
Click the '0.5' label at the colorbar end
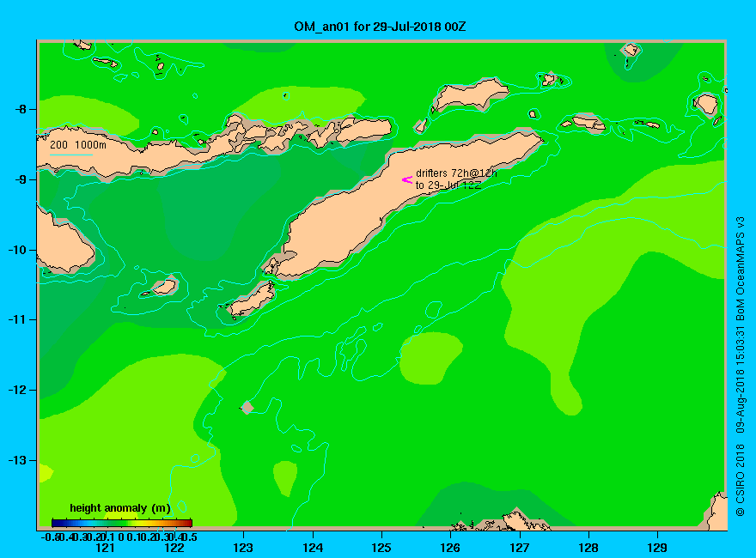[x=191, y=537]
